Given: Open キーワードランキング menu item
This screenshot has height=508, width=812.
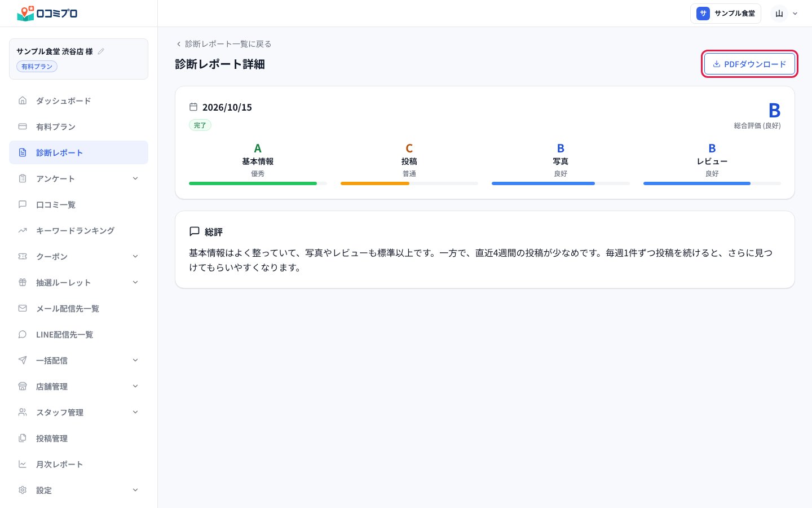Looking at the screenshot, I should (x=78, y=230).
